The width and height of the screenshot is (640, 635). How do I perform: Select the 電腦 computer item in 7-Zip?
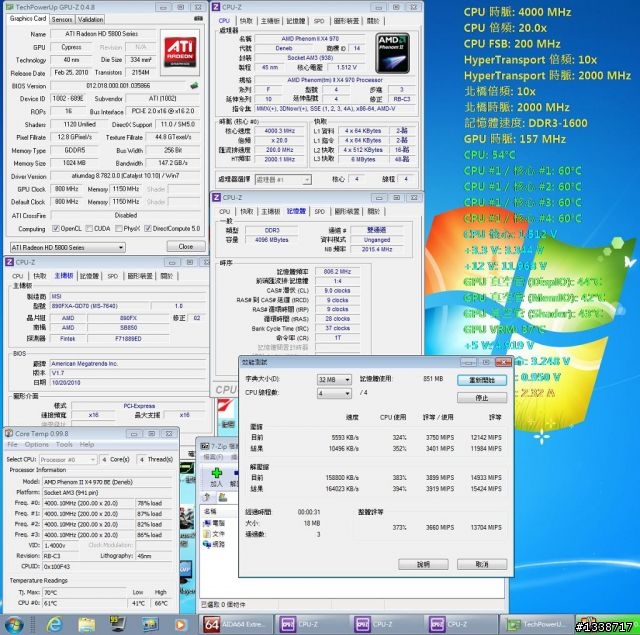tap(215, 523)
